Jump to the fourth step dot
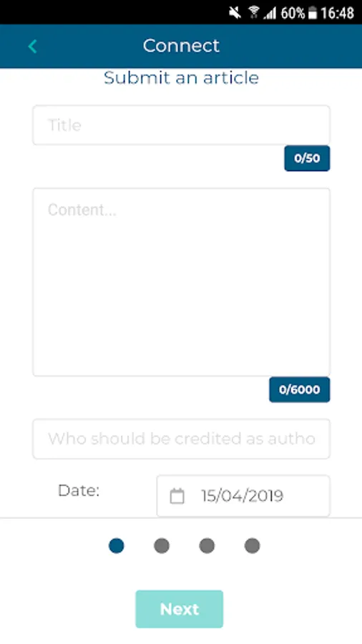362x644 pixels. (x=252, y=546)
